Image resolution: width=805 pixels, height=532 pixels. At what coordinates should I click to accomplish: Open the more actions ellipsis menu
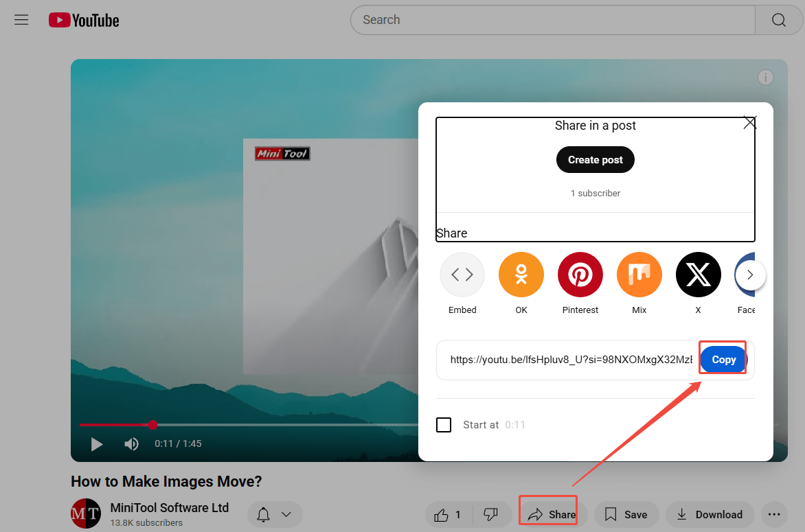point(774,514)
